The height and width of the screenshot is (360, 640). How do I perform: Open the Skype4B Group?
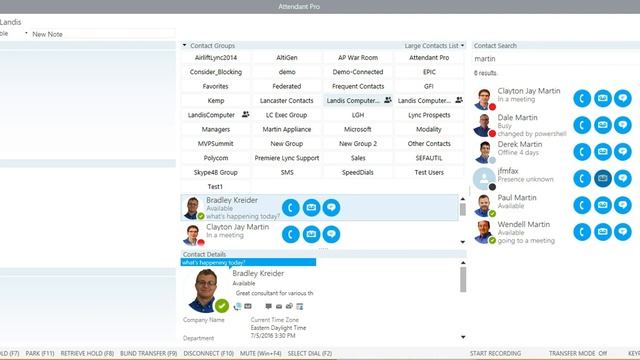pyautogui.click(x=216, y=172)
